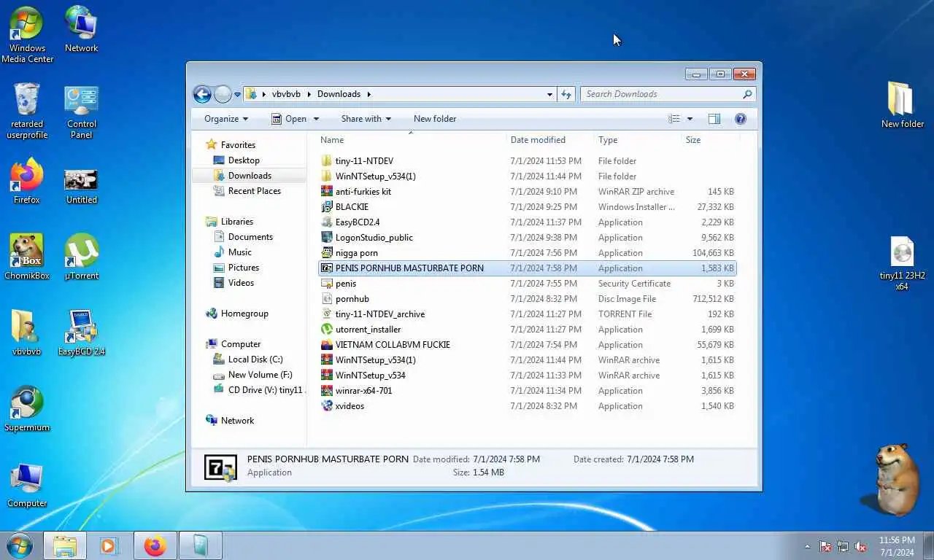Click the BLACKIE installer file icon
Image resolution: width=934 pixels, height=560 pixels.
click(x=327, y=207)
